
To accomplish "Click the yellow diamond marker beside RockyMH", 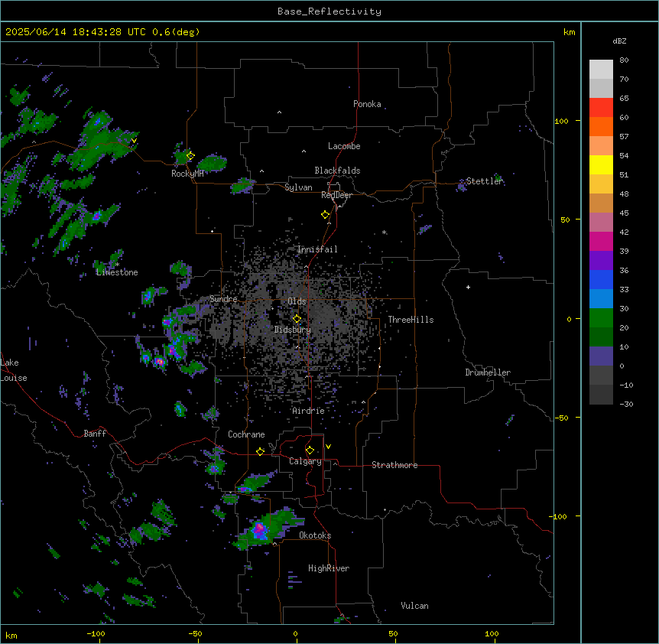I will (x=190, y=155).
